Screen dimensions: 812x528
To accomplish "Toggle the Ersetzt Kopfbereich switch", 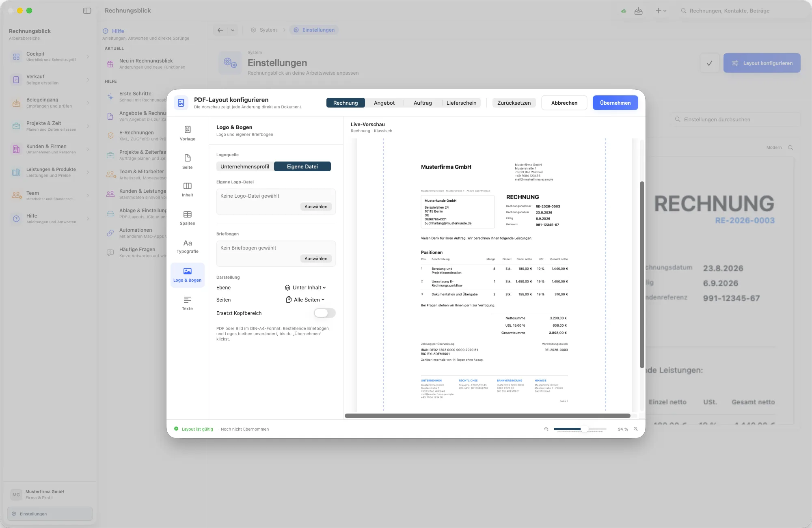I will [324, 313].
